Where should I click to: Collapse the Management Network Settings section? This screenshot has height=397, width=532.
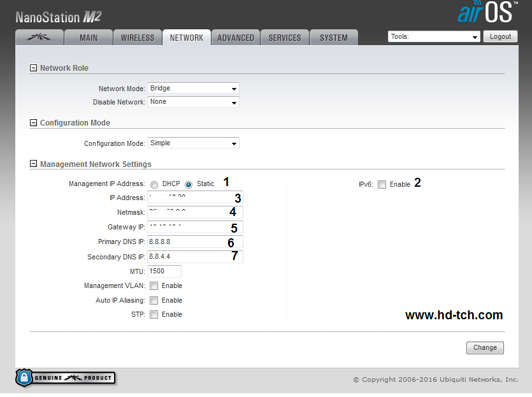pos(33,164)
